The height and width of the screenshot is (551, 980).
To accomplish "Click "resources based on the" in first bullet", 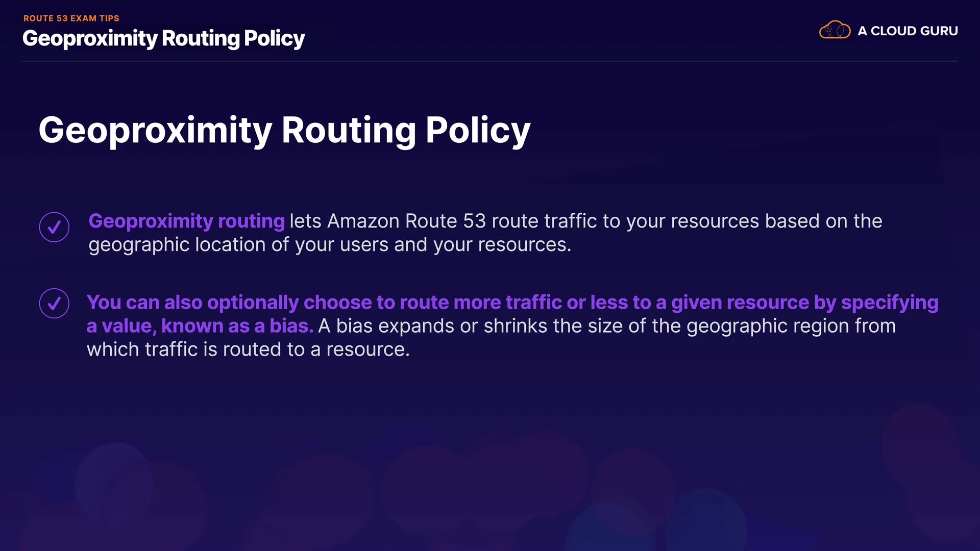I will pos(776,221).
